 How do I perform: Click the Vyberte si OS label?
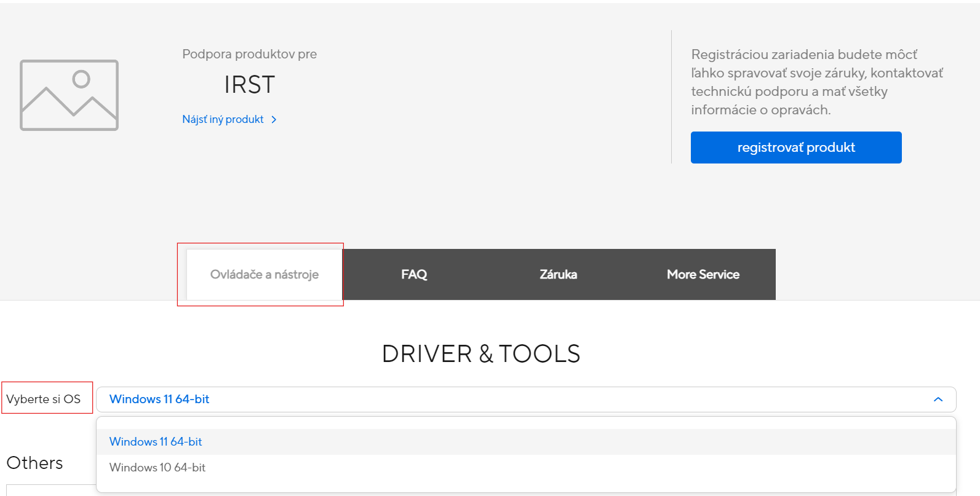point(44,399)
